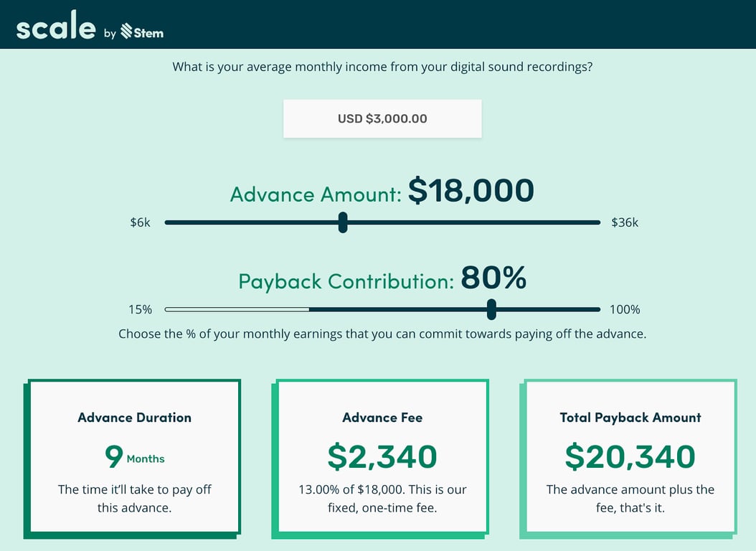Click the 9 Months duration value
The image size is (756, 551).
point(134,457)
